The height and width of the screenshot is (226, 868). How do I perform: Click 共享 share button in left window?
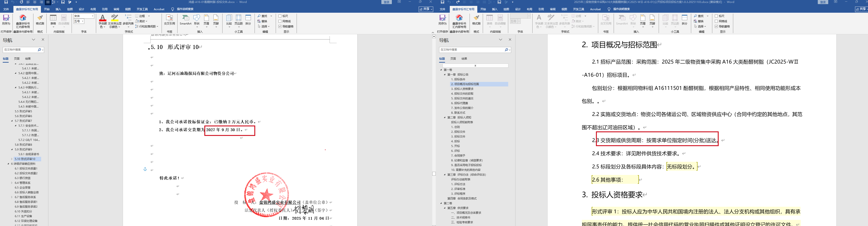[x=426, y=9]
